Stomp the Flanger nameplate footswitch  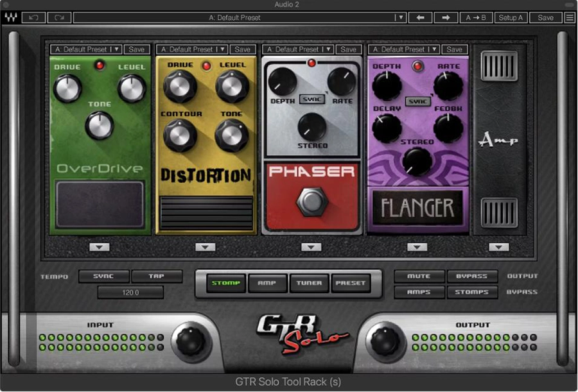417,208
